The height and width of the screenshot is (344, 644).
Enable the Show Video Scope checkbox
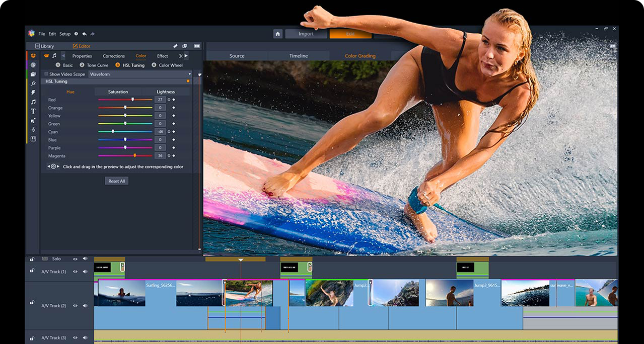point(46,74)
